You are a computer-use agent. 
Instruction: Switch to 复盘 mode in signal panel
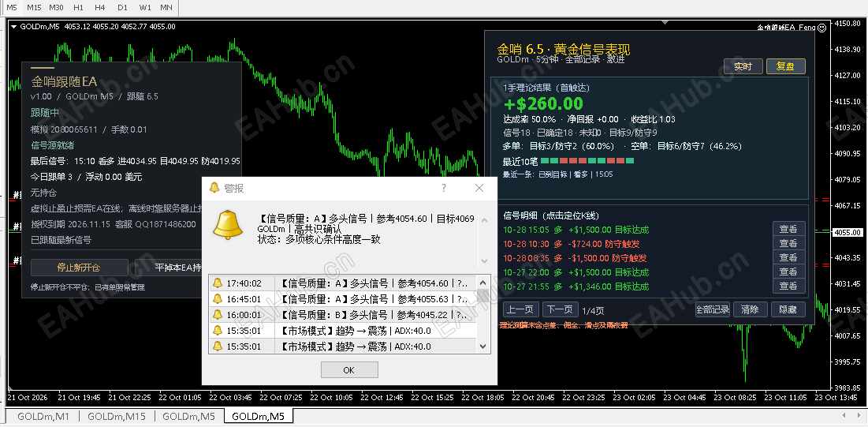tap(785, 66)
